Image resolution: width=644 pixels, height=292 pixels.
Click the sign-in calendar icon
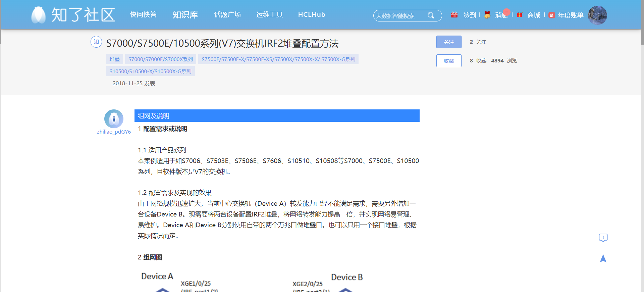tap(454, 15)
